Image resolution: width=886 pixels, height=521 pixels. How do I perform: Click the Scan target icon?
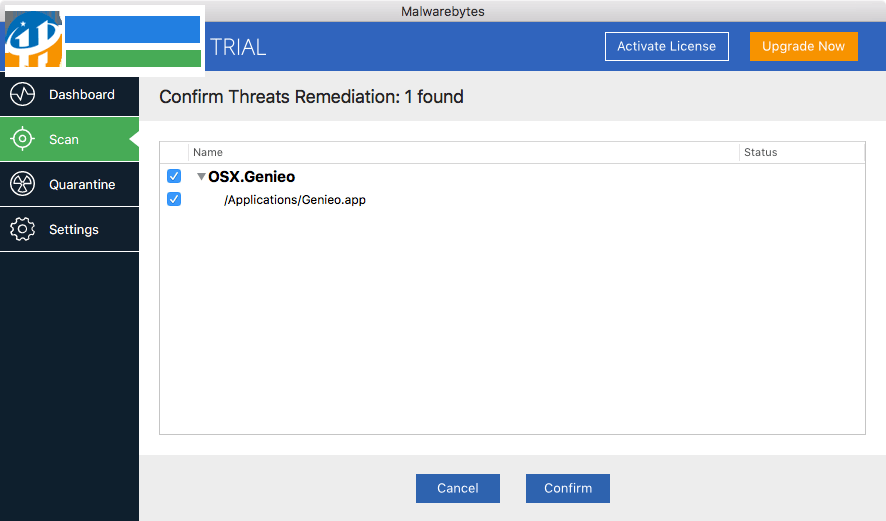tap(23, 139)
